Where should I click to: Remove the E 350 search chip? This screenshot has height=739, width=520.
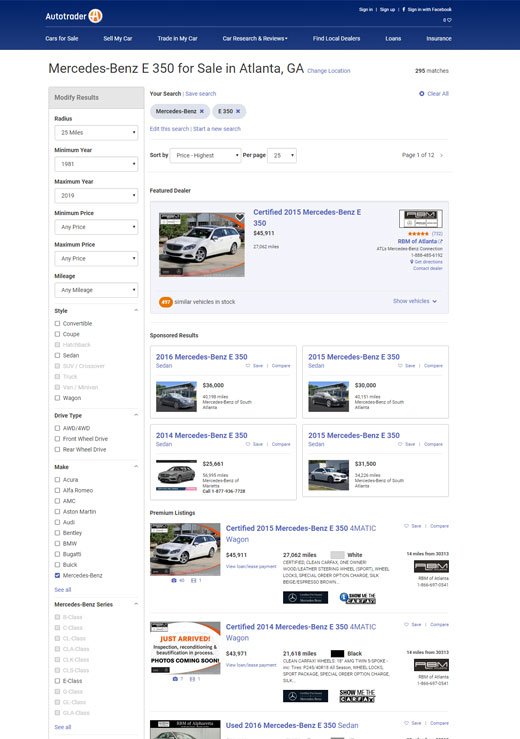coord(238,111)
